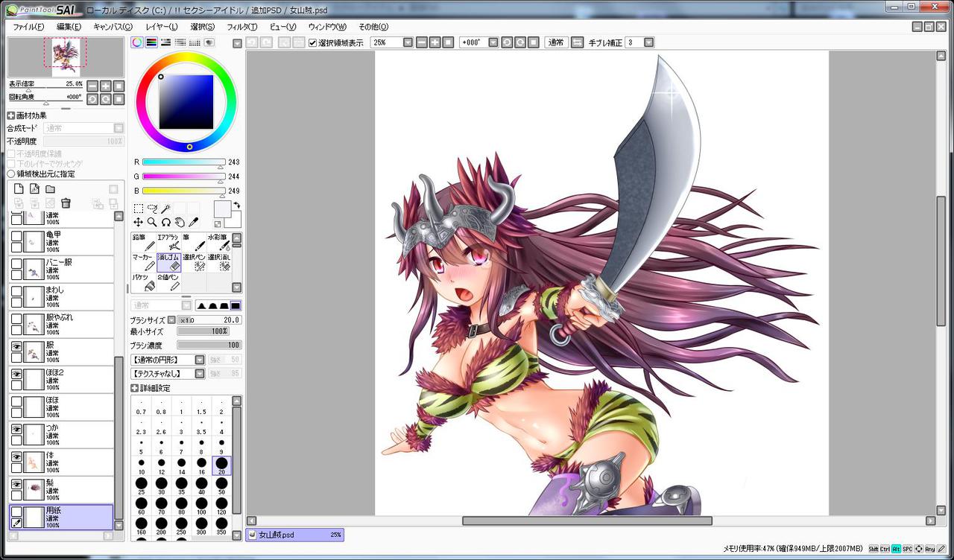The height and width of the screenshot is (560, 954).
Task: Open the 【通常の円形】 brush shape dropdown
Action: pyautogui.click(x=199, y=360)
